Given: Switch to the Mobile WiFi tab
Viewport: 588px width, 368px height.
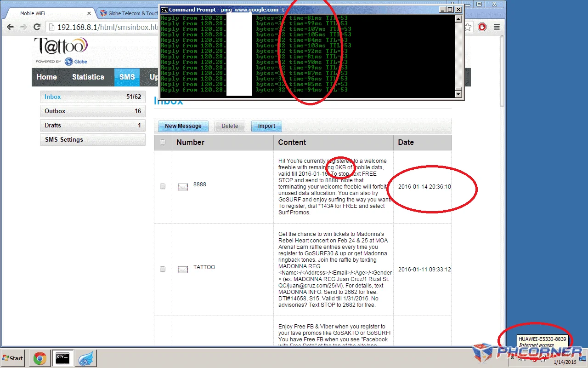Looking at the screenshot, I should tap(48, 13).
